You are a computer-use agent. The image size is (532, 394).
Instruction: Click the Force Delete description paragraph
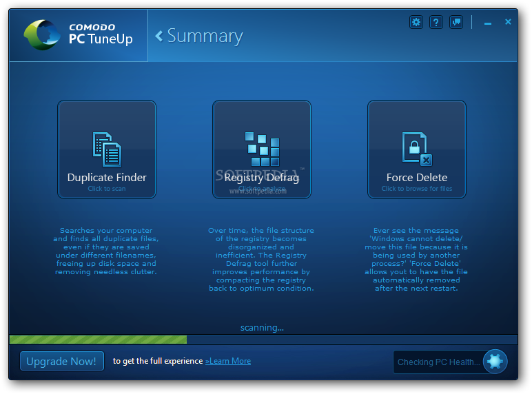point(416,260)
